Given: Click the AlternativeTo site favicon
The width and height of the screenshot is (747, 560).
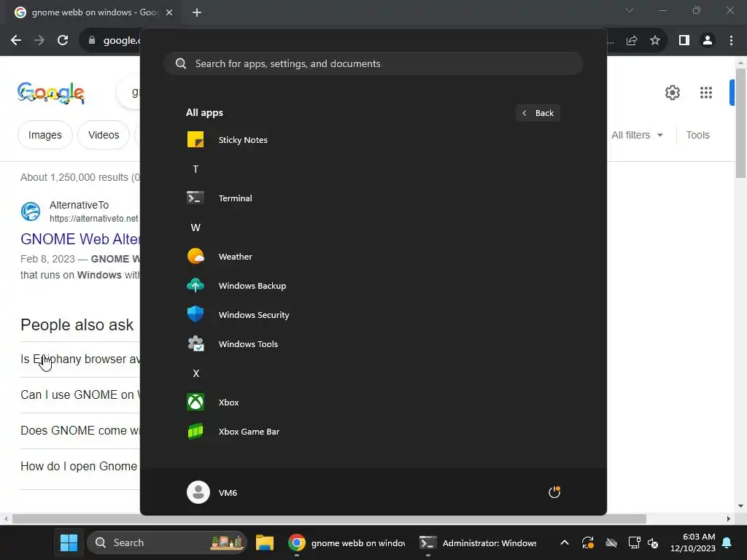Looking at the screenshot, I should pyautogui.click(x=31, y=211).
